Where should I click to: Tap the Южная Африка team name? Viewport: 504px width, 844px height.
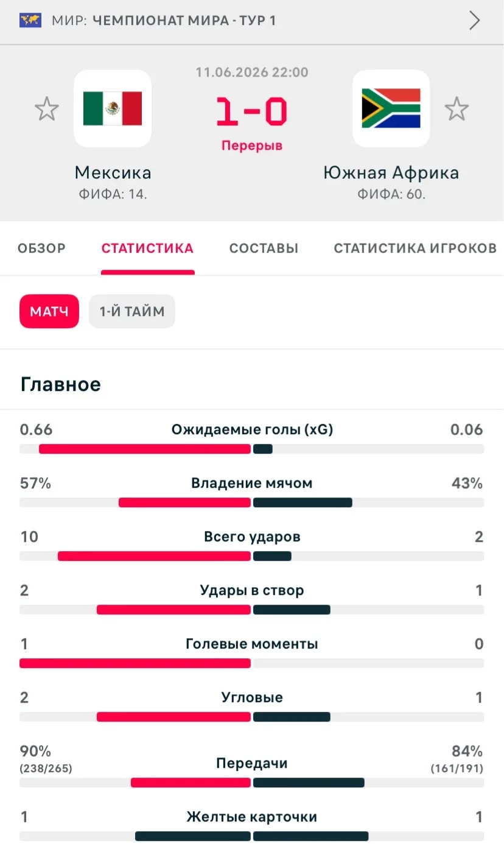click(391, 173)
